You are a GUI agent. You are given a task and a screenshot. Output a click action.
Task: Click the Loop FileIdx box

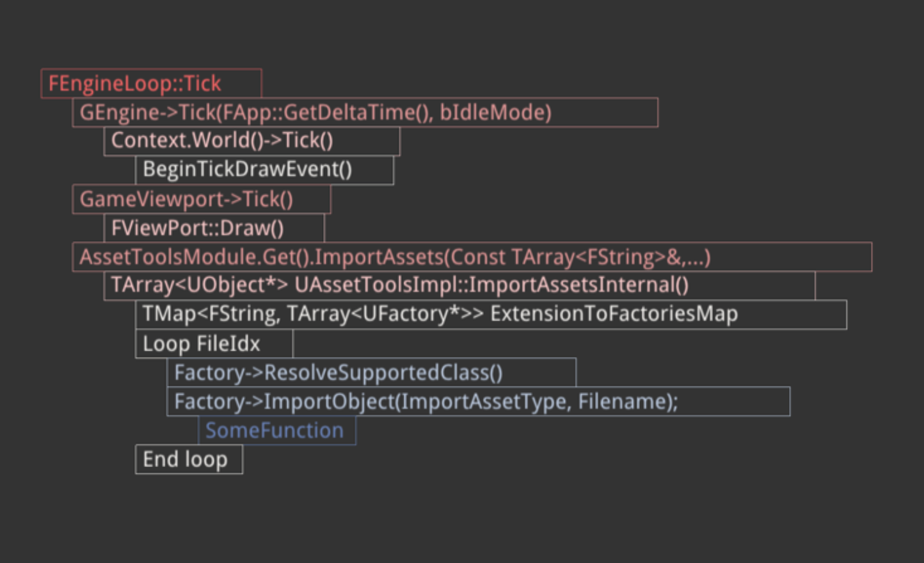click(x=202, y=344)
